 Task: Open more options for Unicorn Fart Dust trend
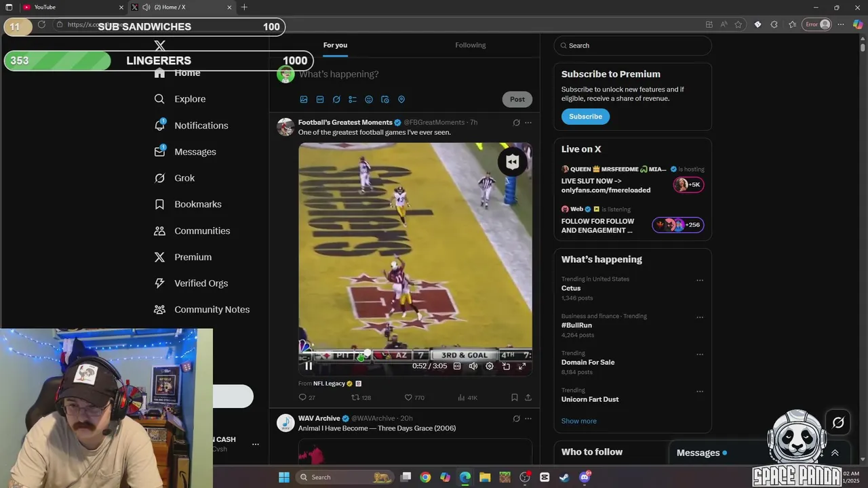[700, 391]
